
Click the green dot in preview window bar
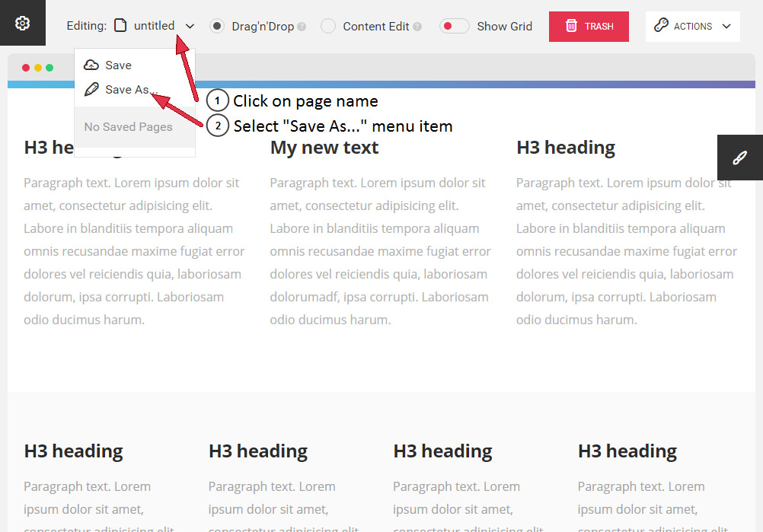(49, 68)
